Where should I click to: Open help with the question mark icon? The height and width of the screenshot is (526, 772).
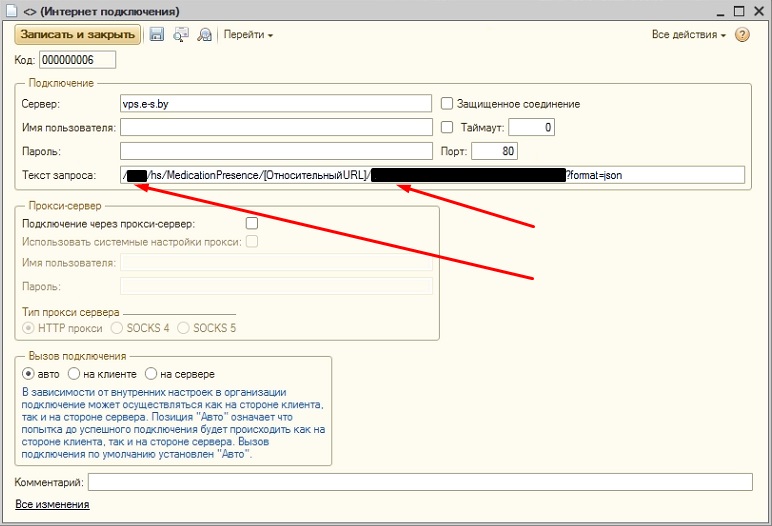coord(742,34)
